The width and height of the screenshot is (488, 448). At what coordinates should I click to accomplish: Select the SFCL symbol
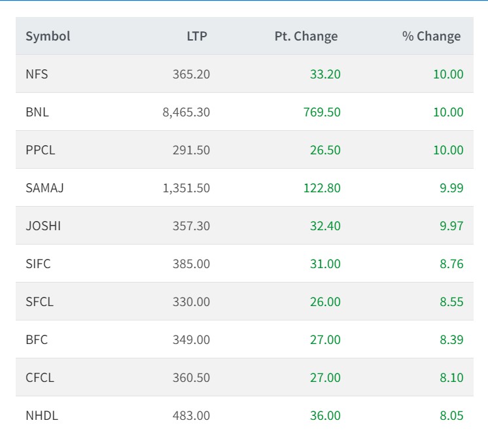coord(39,302)
